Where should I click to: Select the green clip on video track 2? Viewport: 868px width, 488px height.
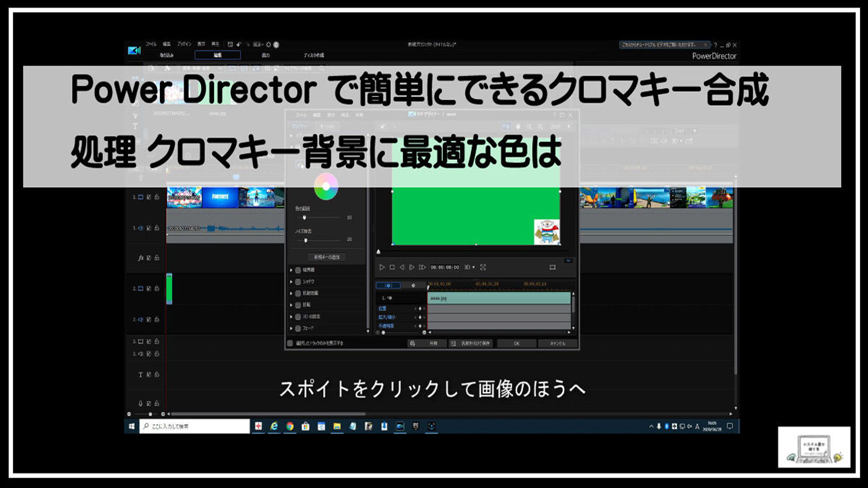click(x=169, y=289)
